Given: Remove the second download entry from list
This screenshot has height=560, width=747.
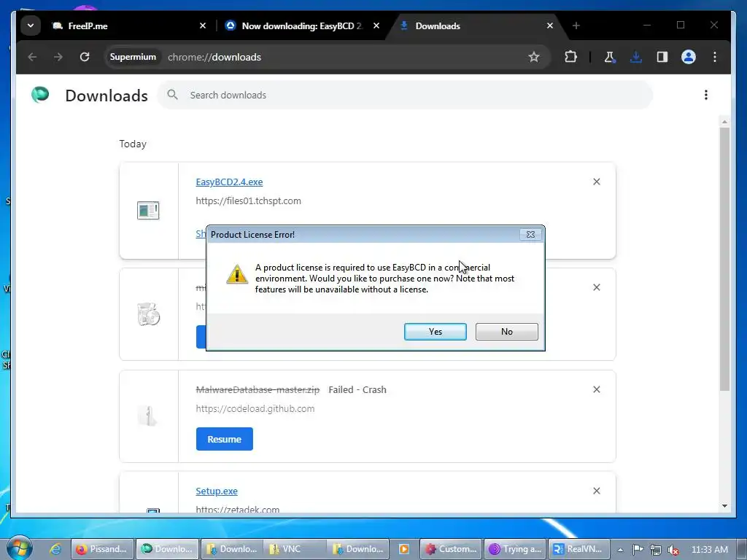Looking at the screenshot, I should 597,287.
